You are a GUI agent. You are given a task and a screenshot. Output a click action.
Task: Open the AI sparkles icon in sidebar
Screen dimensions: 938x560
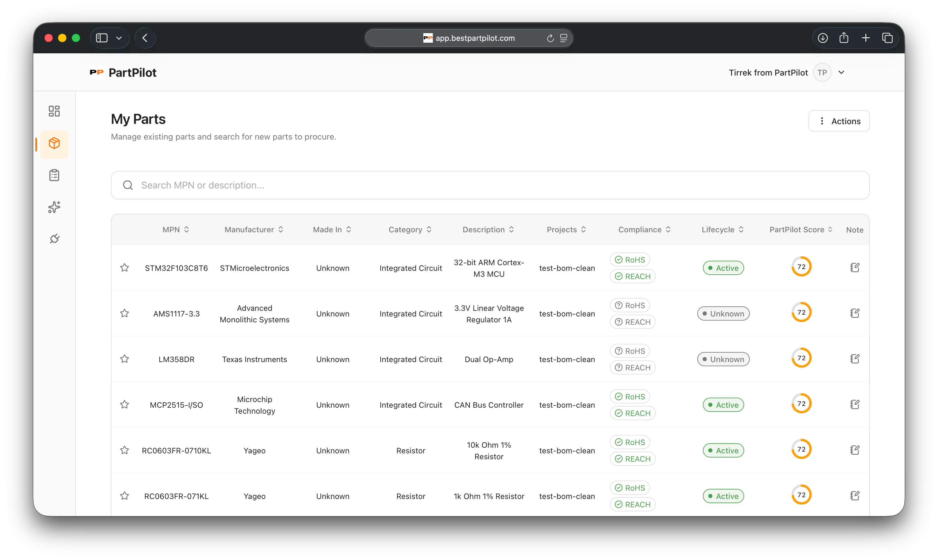(54, 207)
